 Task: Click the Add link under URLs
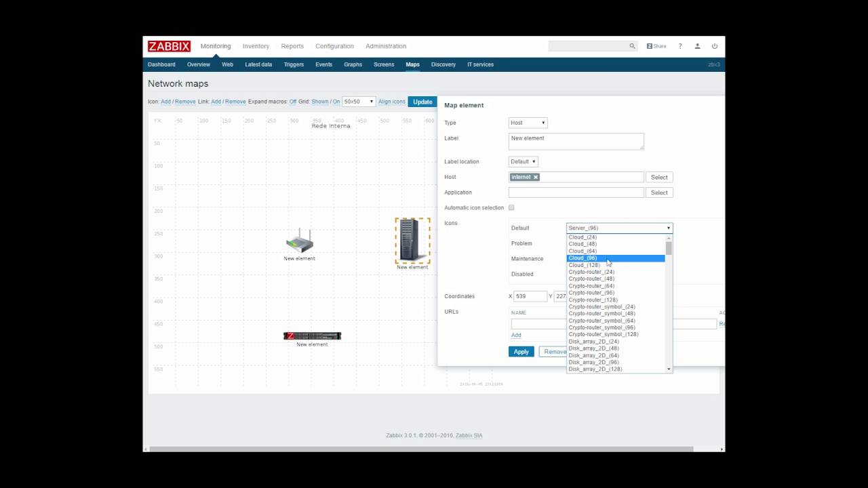[516, 335]
